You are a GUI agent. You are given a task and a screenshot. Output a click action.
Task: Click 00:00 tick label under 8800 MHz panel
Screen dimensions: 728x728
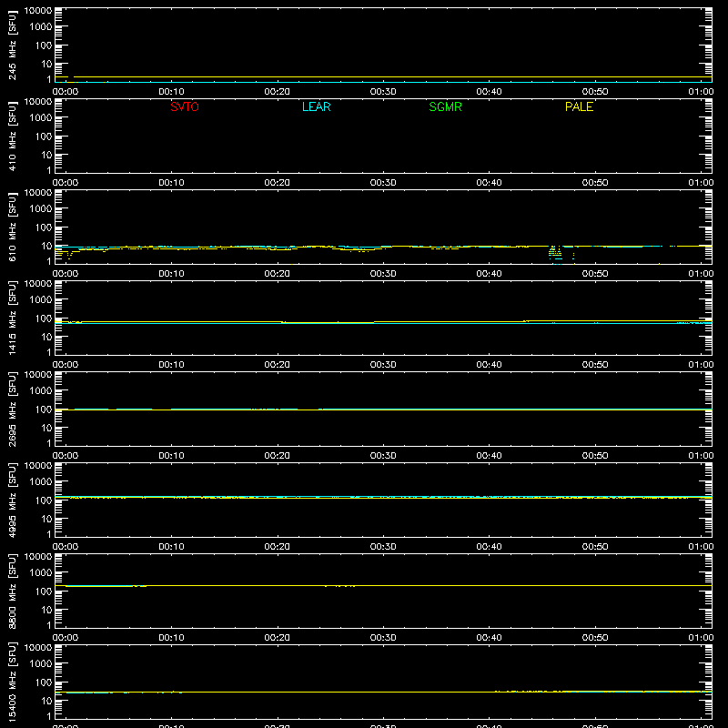tap(66, 638)
